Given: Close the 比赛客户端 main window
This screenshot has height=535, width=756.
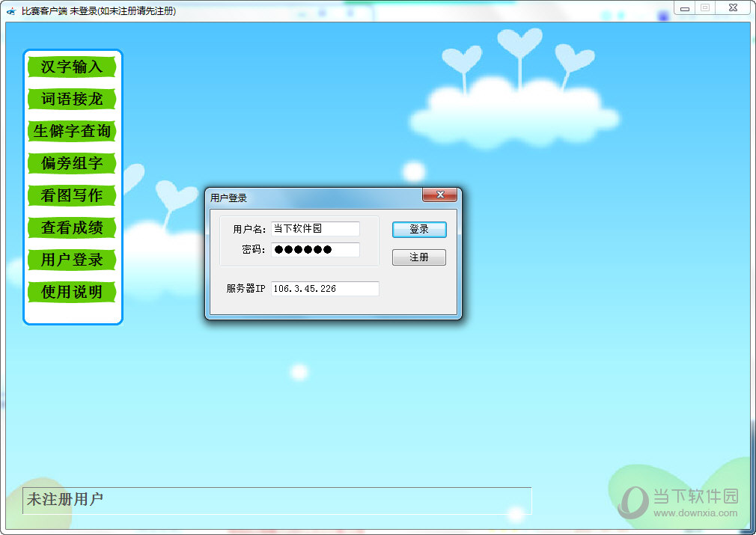Looking at the screenshot, I should click(x=733, y=8).
